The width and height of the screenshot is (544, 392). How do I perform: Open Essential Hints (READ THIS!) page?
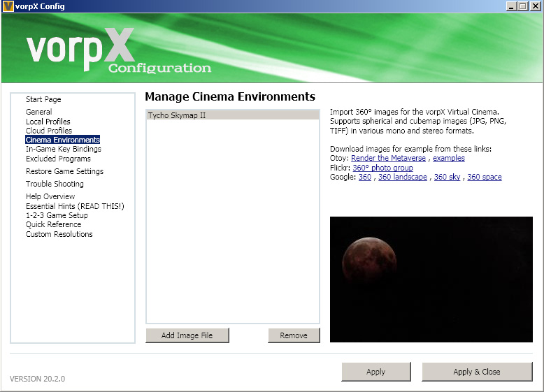[x=75, y=206]
